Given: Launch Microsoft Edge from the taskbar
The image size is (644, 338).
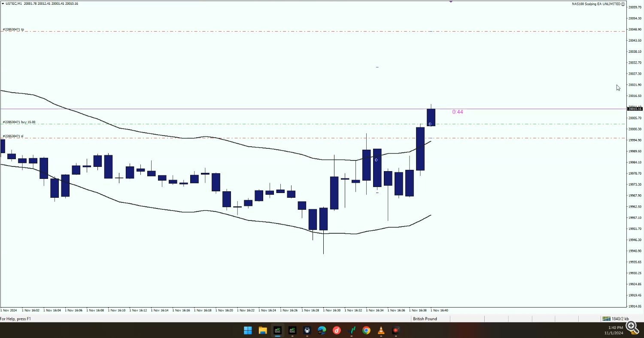Looking at the screenshot, I should pyautogui.click(x=322, y=330).
